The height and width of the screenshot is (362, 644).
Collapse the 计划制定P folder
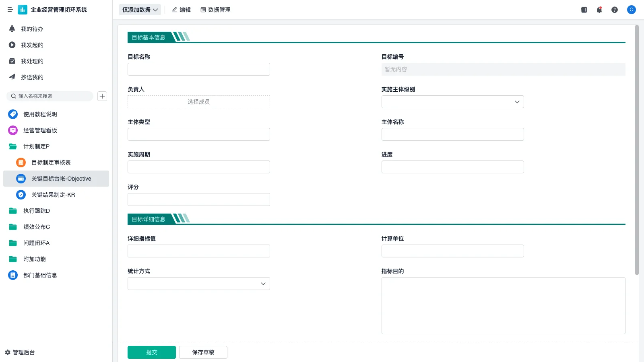pos(36,146)
